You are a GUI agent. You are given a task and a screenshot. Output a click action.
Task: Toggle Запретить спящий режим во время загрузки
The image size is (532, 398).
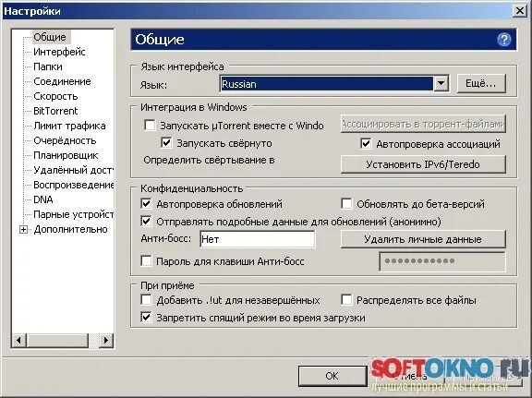[x=146, y=318]
